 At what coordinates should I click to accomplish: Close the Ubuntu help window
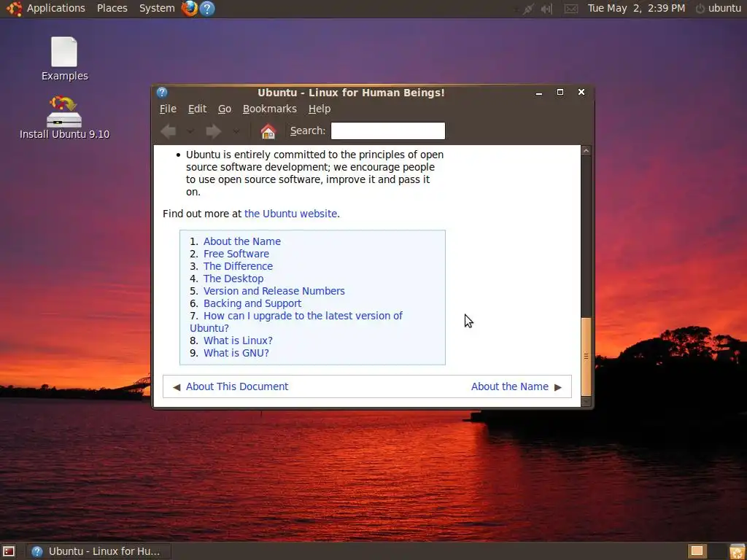click(581, 93)
